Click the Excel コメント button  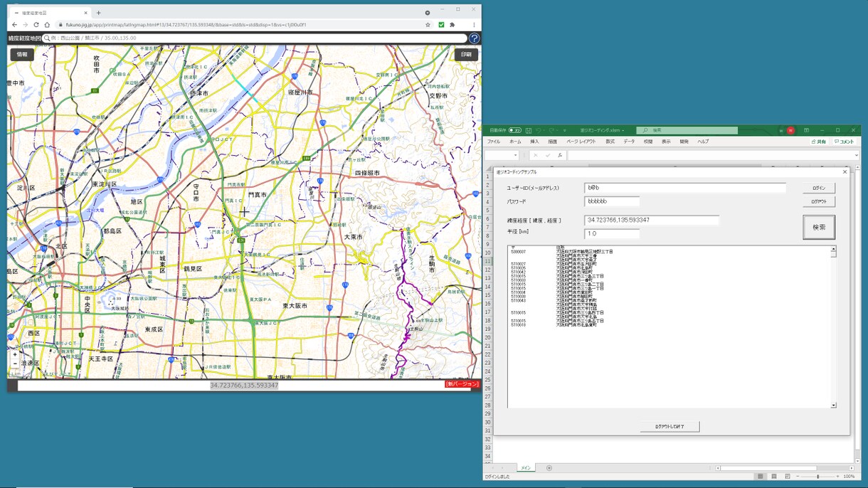[x=845, y=142]
